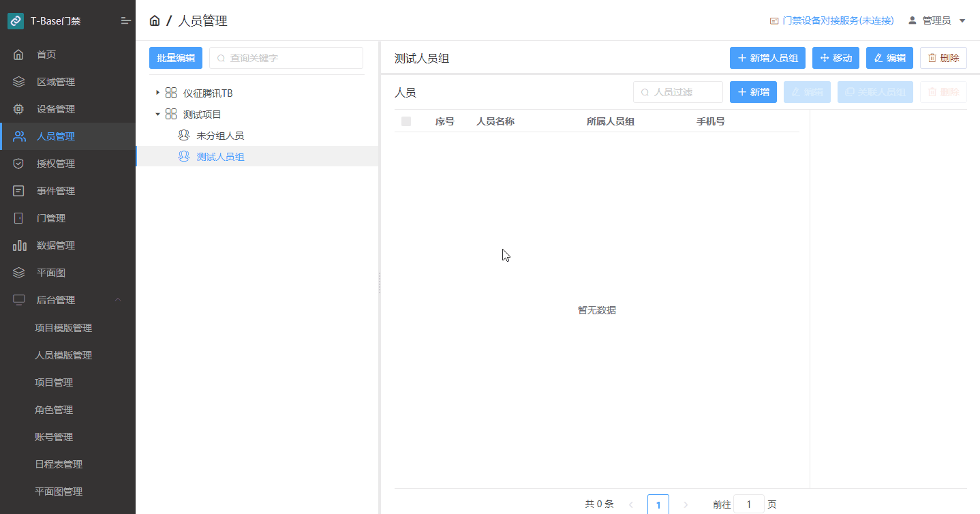Click page 1 in pagination
This screenshot has height=514, width=980.
(x=658, y=504)
